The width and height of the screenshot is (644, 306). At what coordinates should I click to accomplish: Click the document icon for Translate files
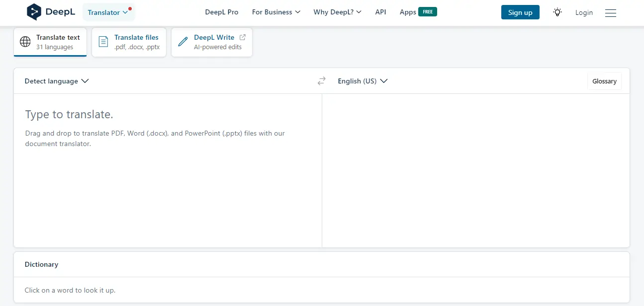coord(103,42)
